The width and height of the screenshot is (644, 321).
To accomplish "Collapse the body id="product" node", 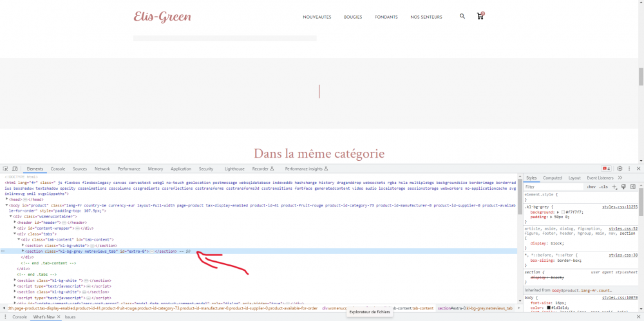I will pyautogui.click(x=6, y=205).
